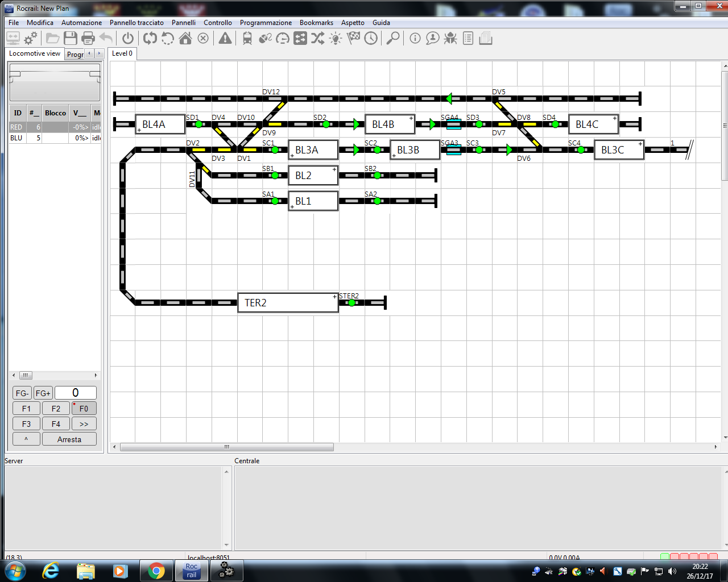This screenshot has height=582, width=728.
Task: Click the bug icon in toolbar
Action: (x=450, y=38)
